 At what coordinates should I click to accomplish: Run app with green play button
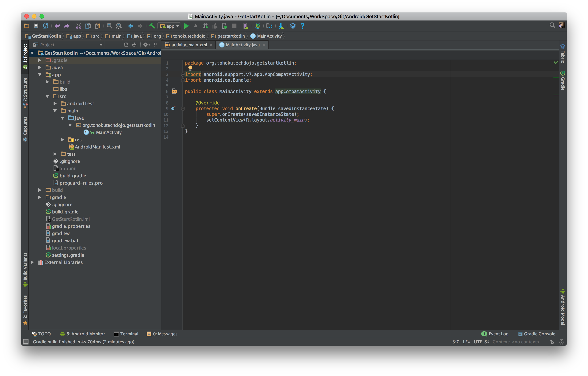click(x=187, y=26)
